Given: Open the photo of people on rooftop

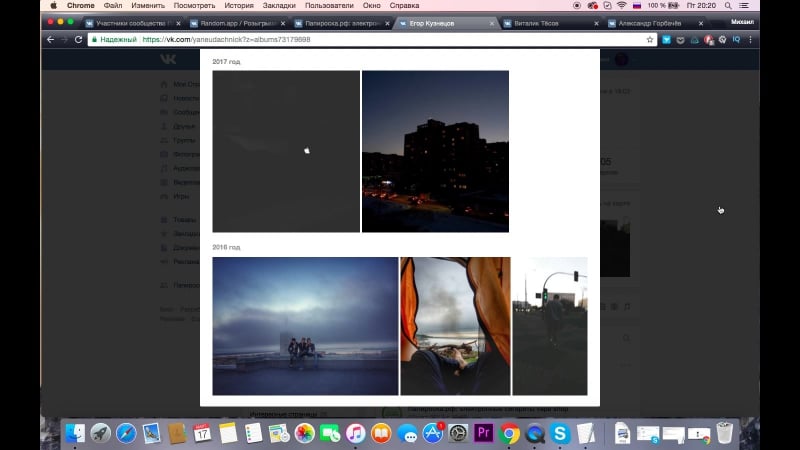Looking at the screenshot, I should [x=305, y=326].
